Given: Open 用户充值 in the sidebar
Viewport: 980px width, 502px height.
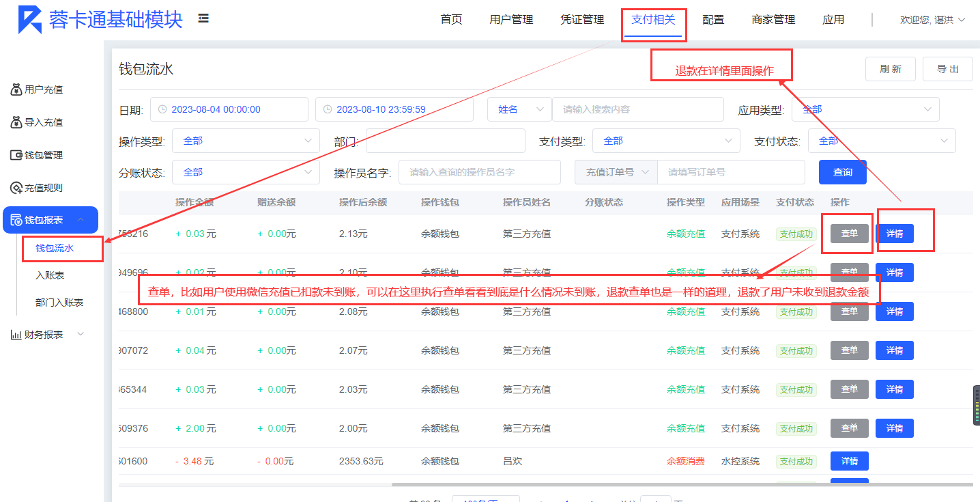Looking at the screenshot, I should tap(44, 89).
